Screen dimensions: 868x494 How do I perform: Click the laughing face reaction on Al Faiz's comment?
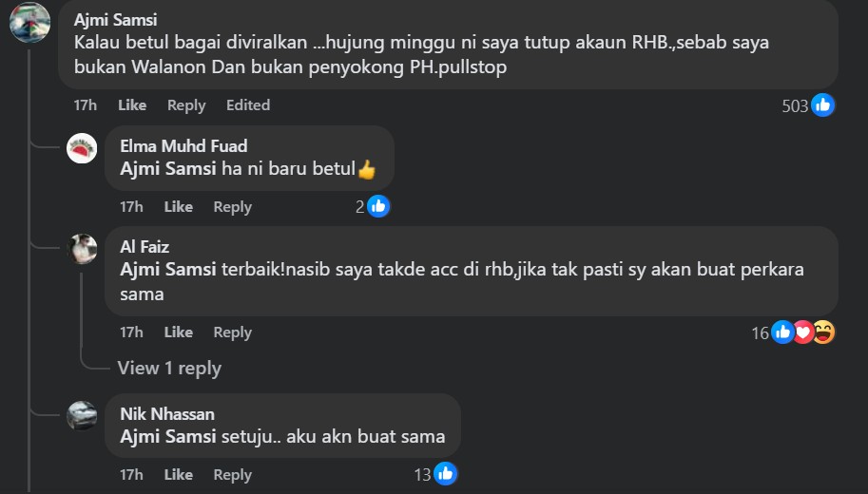coord(823,332)
